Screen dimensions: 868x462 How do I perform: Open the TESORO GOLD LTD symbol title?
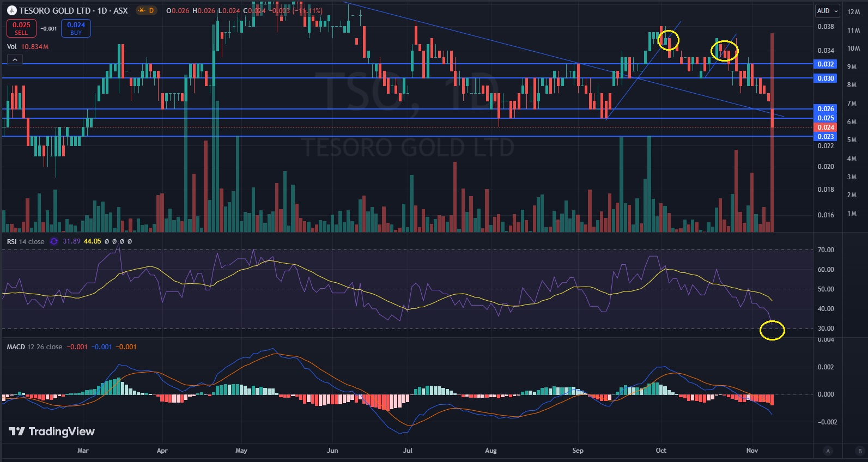74,10
